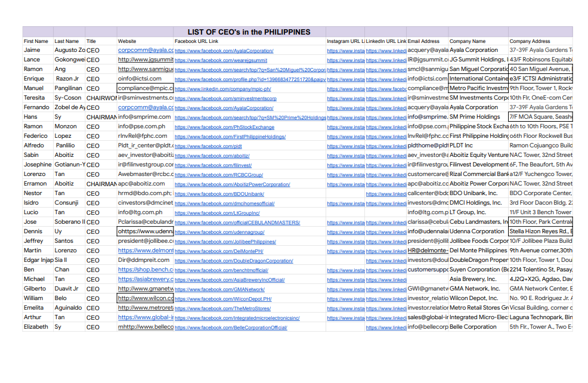Select the Gokongwei last name cell
Screen dimensions: 588x383
pyautogui.click(x=69, y=60)
